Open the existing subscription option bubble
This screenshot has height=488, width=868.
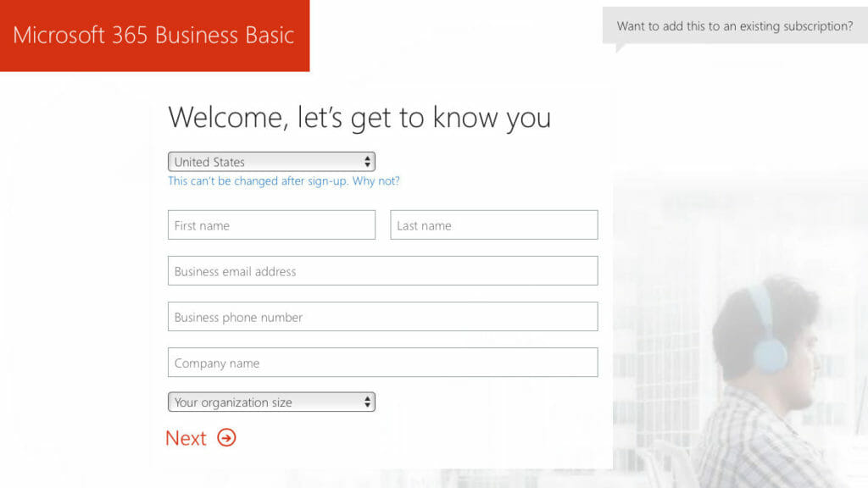[734, 26]
